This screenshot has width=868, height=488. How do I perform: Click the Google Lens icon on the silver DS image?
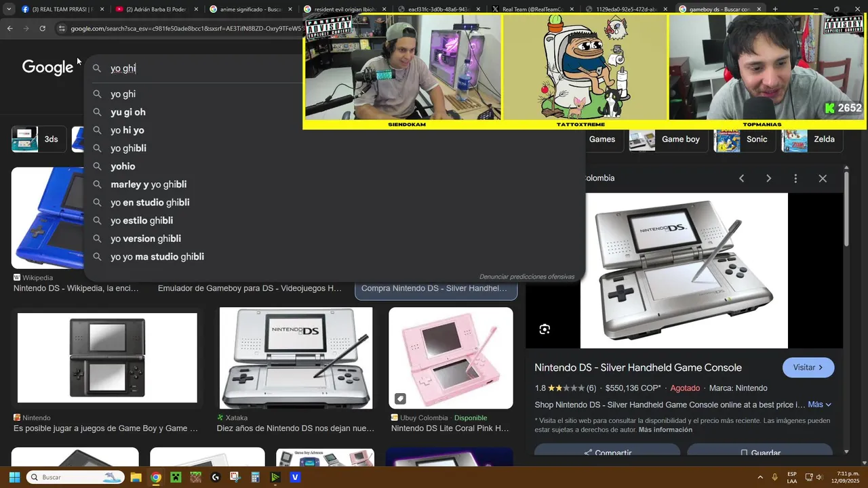[x=545, y=329]
